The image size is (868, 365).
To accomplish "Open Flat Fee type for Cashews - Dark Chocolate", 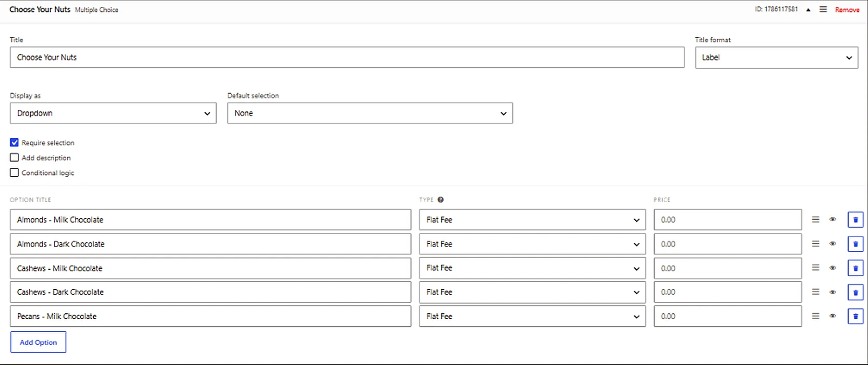I will tap(532, 292).
